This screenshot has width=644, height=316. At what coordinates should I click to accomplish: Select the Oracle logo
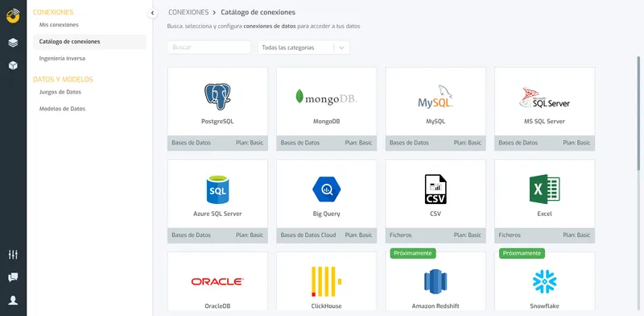coord(217,282)
